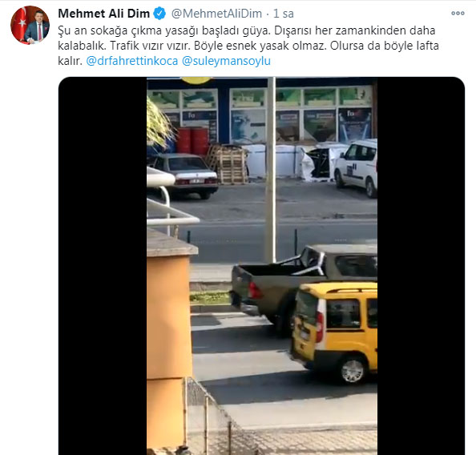Click the white van in the video
476x455 pixels.
point(356,167)
